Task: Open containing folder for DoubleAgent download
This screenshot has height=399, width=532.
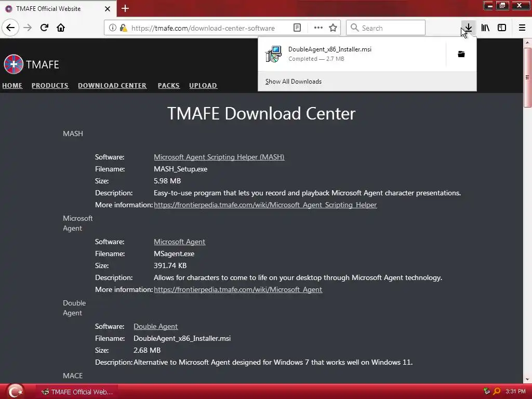Action: point(461,54)
